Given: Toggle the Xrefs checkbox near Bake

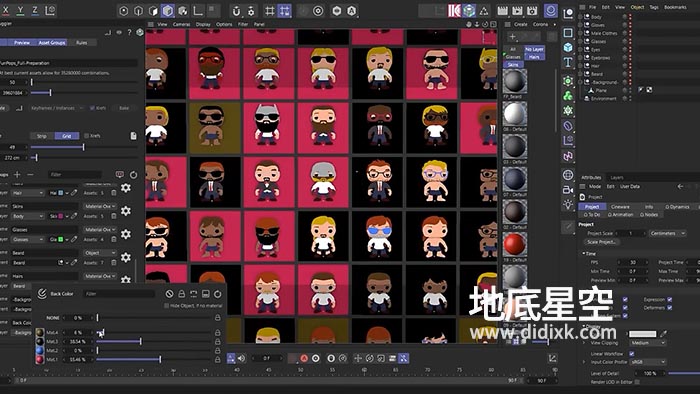Looking at the screenshot, I should tap(92, 108).
